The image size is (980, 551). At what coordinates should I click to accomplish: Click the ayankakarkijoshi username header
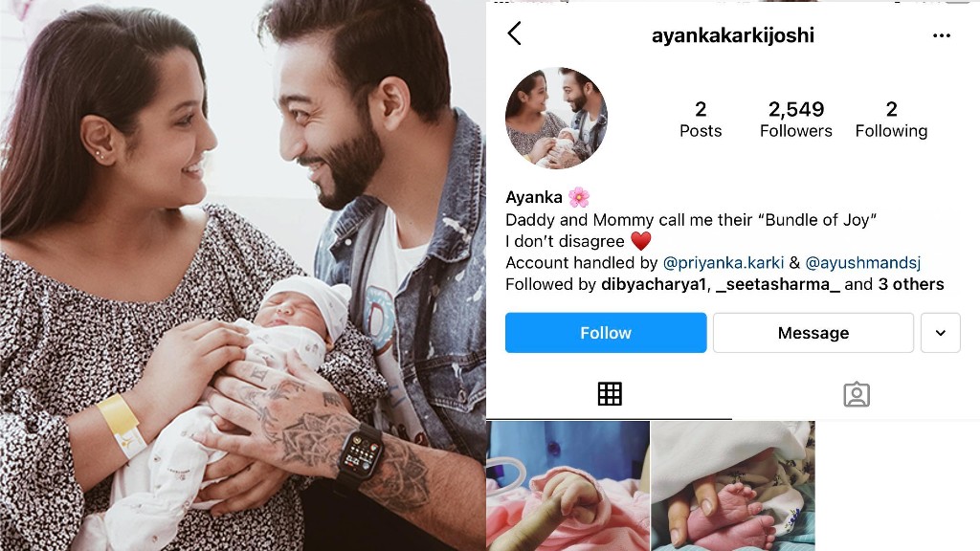click(x=732, y=35)
